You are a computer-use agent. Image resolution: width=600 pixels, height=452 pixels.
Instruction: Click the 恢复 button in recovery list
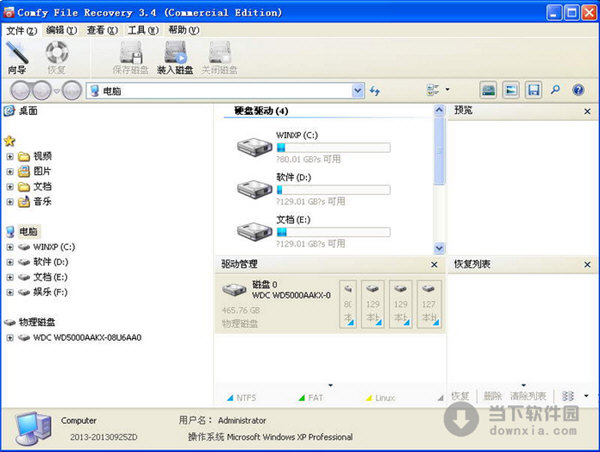click(460, 396)
